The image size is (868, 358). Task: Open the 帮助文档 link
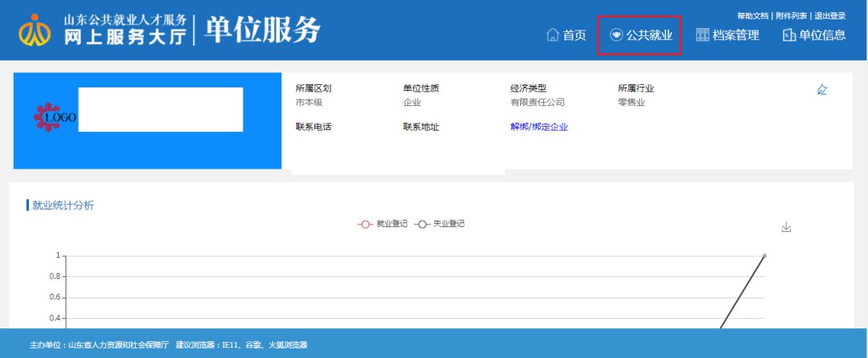(x=753, y=16)
